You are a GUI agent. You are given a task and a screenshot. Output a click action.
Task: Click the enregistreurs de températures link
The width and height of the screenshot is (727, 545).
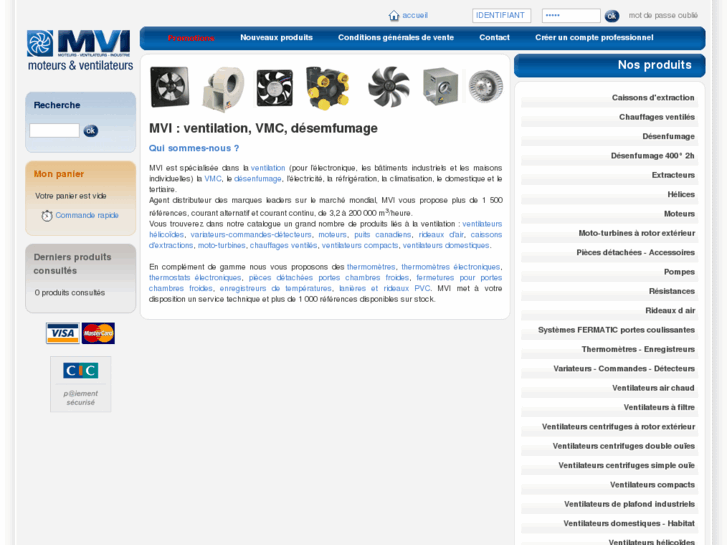[275, 289]
